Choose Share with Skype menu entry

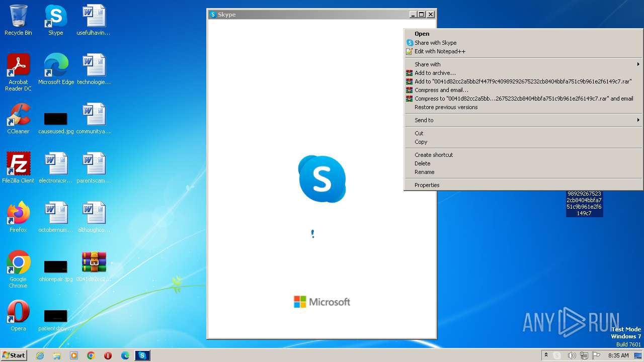tap(523, 43)
